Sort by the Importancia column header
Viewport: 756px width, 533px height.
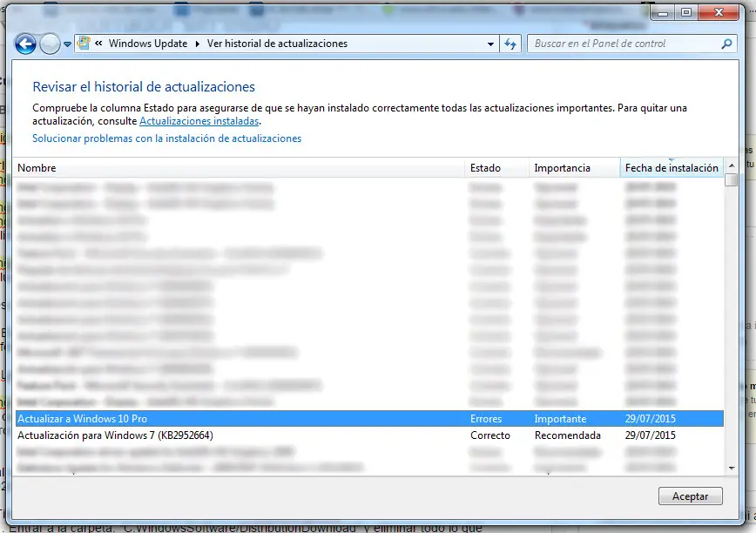pos(574,168)
